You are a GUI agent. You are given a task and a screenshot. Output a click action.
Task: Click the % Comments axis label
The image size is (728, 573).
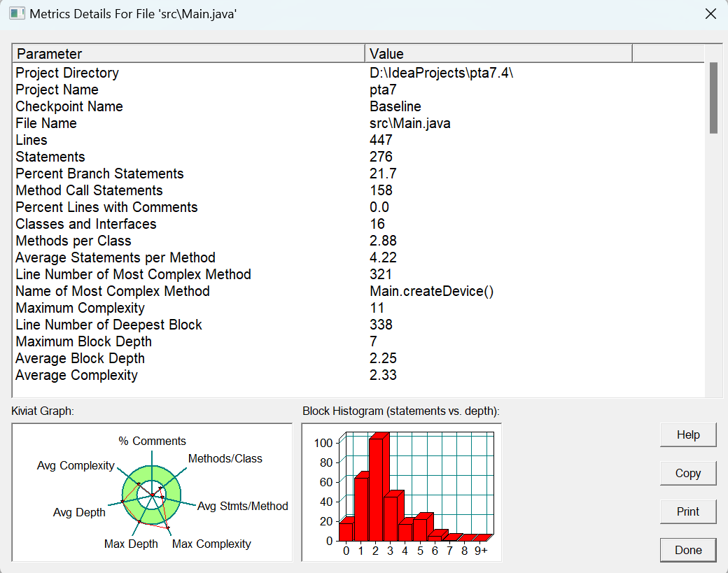152,441
